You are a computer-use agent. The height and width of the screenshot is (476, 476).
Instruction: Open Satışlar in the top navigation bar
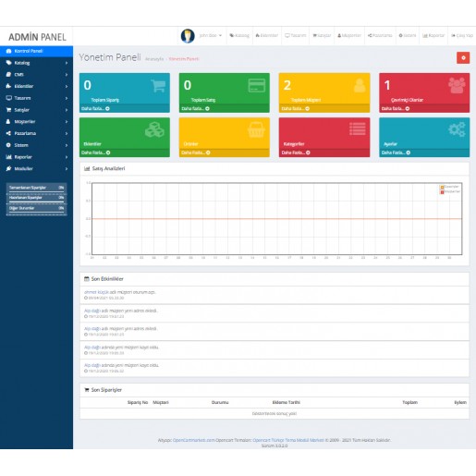[322, 35]
